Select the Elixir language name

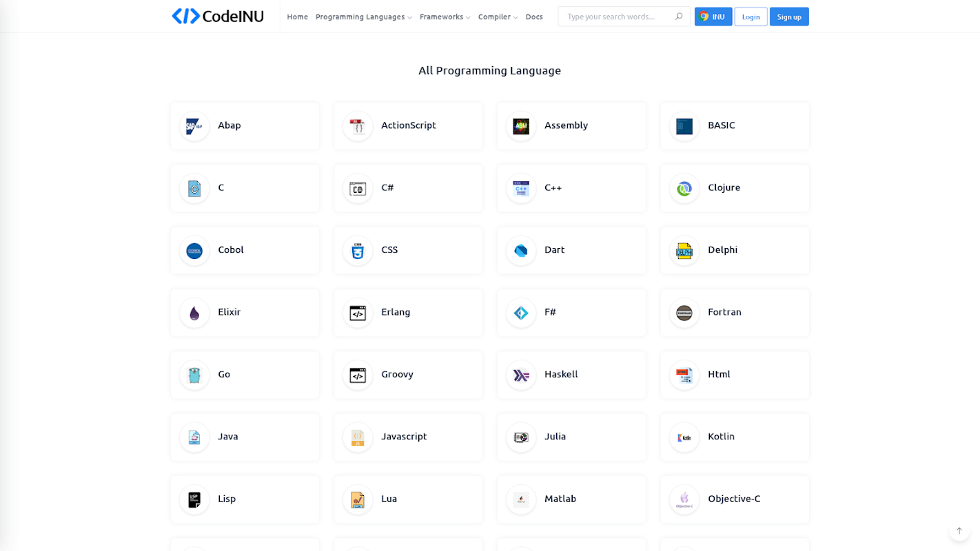coord(229,312)
